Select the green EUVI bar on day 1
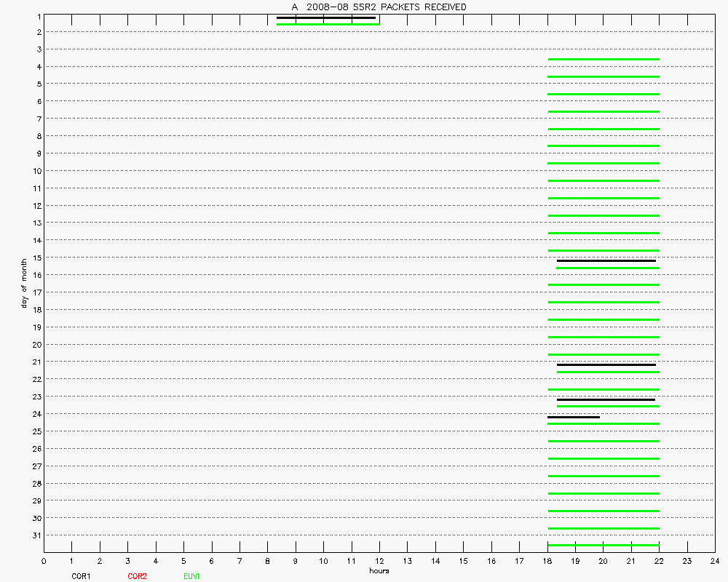This screenshot has height=582, width=728. (x=328, y=25)
